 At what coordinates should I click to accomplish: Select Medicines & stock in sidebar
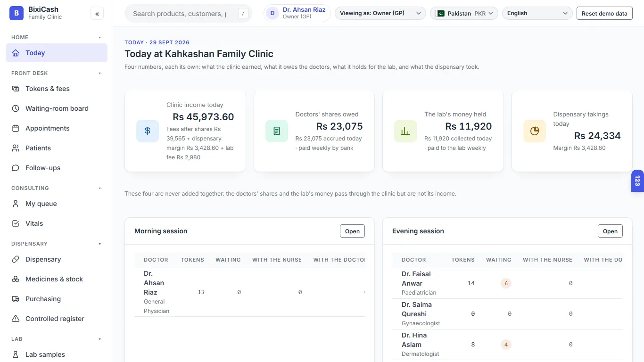[57, 279]
